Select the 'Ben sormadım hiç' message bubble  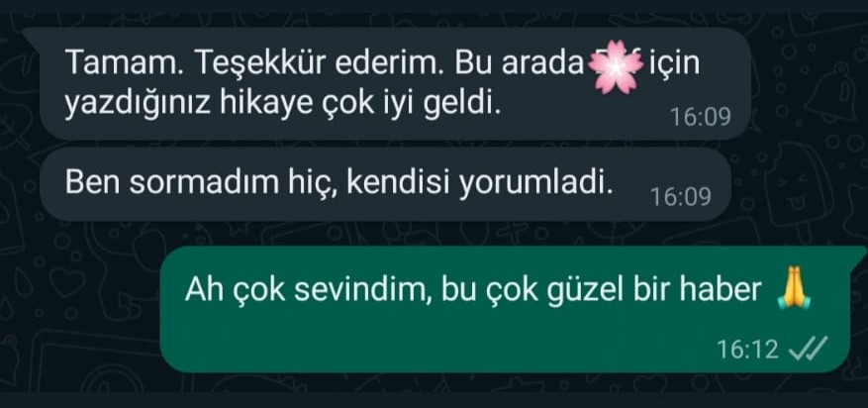click(x=386, y=184)
